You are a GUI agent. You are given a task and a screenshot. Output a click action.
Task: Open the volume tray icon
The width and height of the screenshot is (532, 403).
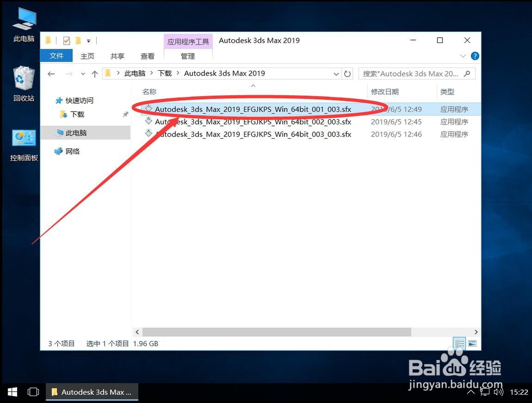pyautogui.click(x=498, y=392)
